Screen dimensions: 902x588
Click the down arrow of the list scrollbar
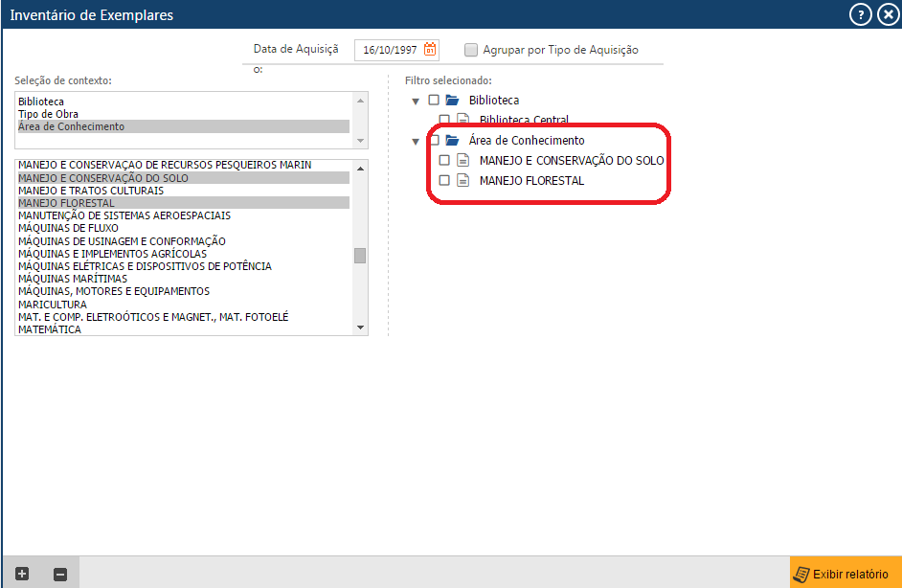[361, 327]
